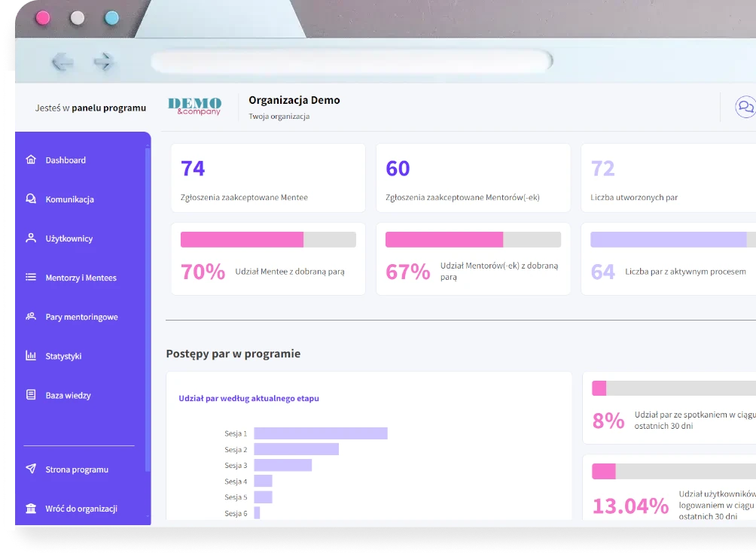Click the Pary mentoringowe group icon
This screenshot has height=556, width=756.
tap(31, 317)
